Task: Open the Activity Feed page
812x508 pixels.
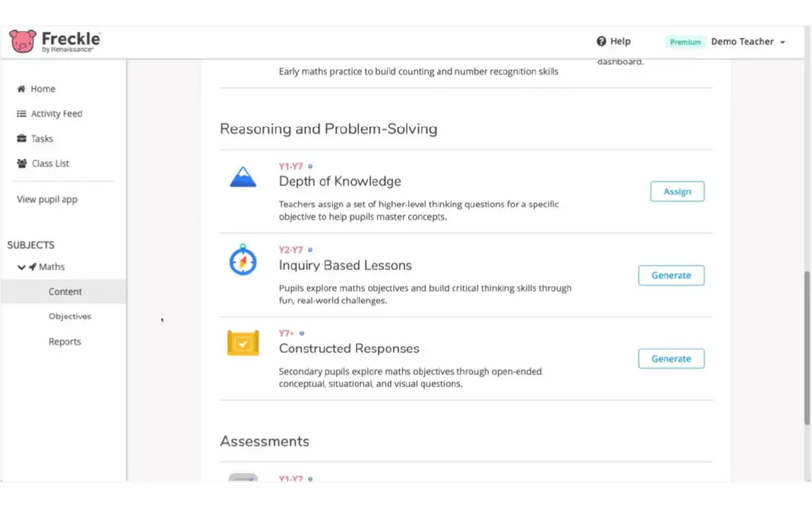Action: (x=56, y=114)
